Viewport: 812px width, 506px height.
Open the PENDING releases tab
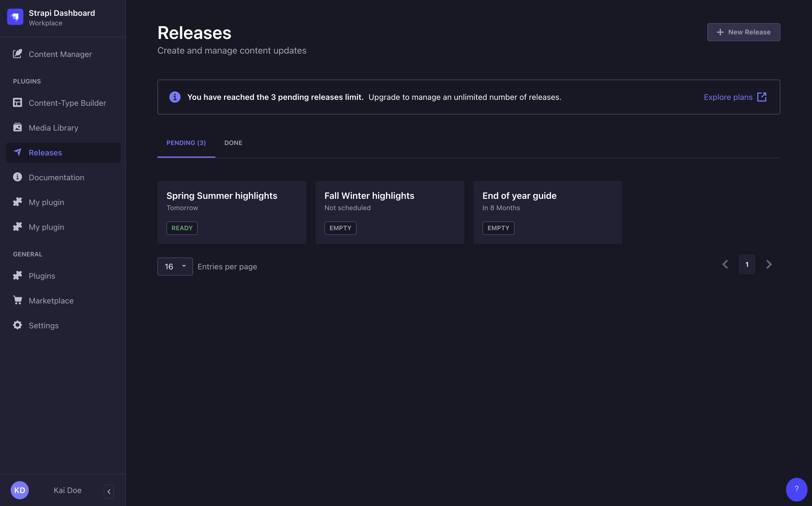coord(186,142)
